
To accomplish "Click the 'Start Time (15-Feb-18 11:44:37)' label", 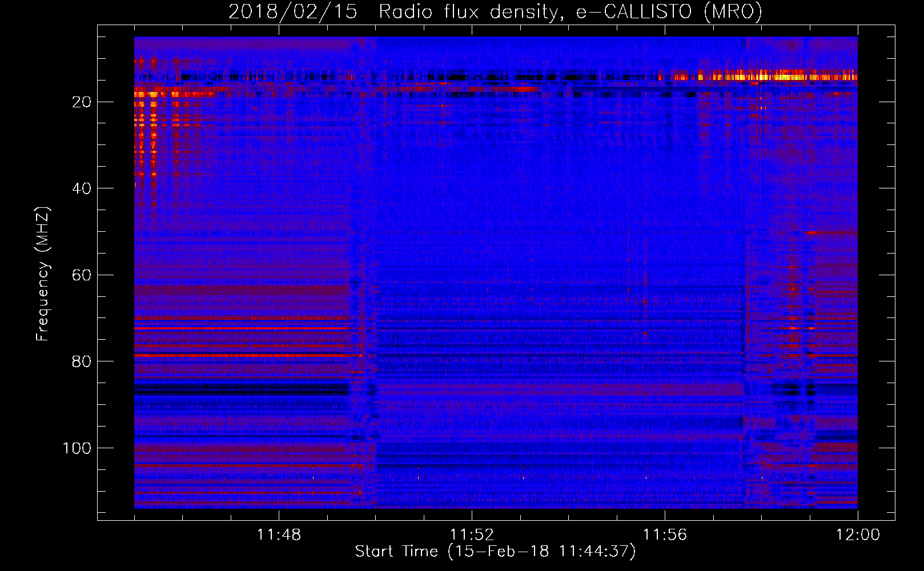I will [x=495, y=552].
